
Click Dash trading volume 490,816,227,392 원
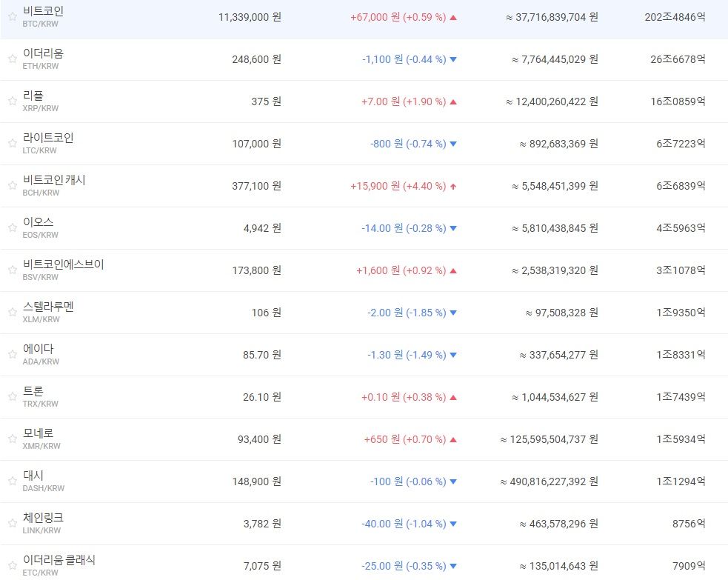[549, 481]
